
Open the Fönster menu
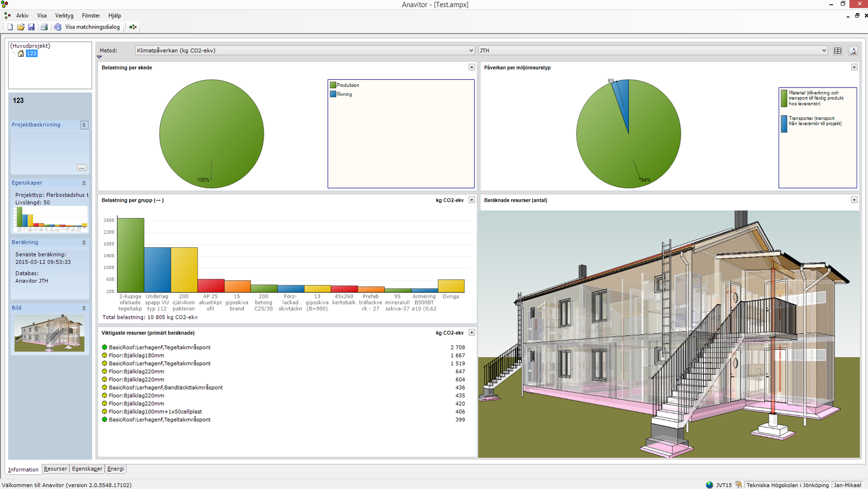coord(91,15)
